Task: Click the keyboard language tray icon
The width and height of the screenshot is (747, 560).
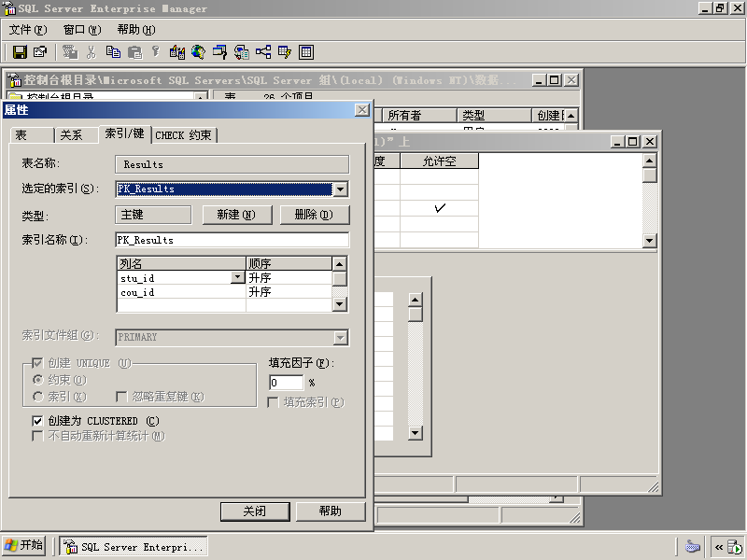Action: pyautogui.click(x=692, y=546)
